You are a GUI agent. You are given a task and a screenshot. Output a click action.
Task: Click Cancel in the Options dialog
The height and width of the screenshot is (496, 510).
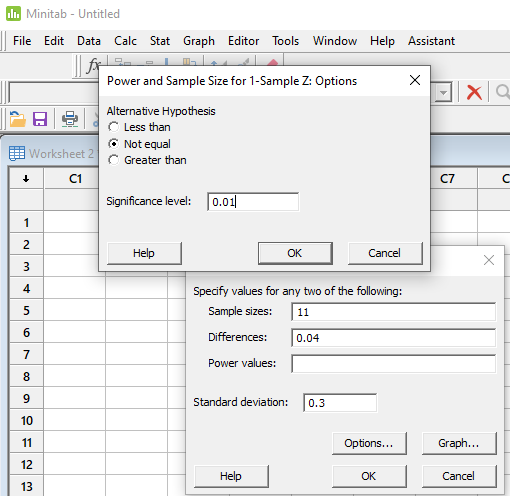pos(385,253)
